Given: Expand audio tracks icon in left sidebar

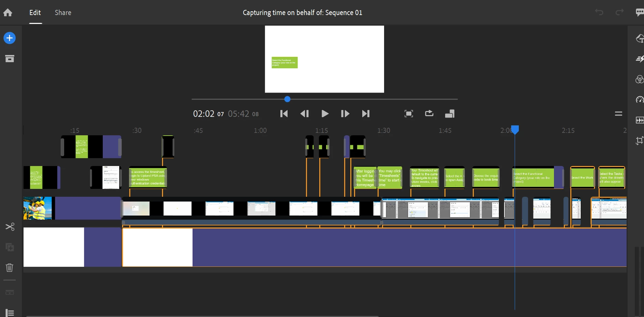Looking at the screenshot, I should coord(10,292).
